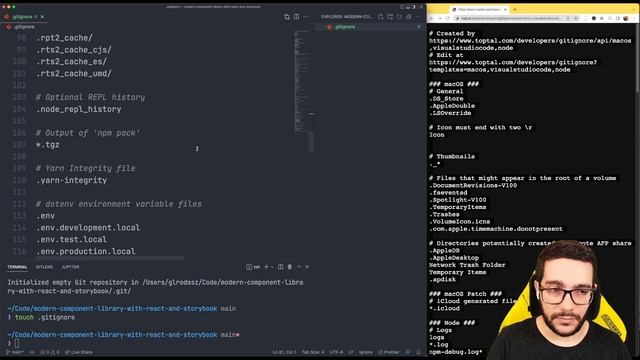Image resolution: width=640 pixels, height=360 pixels.
Task: Change LF end of line sequence
Action: [x=351, y=352]
